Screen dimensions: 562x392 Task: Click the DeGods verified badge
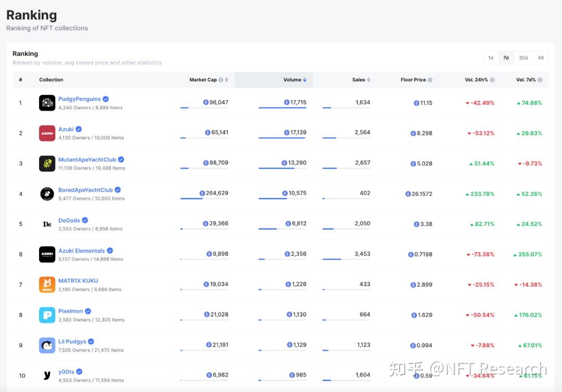[x=85, y=220]
